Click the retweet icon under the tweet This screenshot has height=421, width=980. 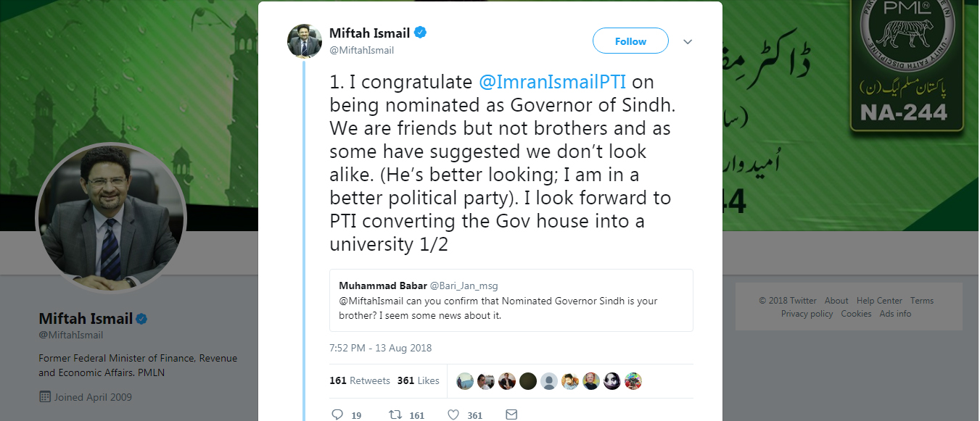[395, 415]
